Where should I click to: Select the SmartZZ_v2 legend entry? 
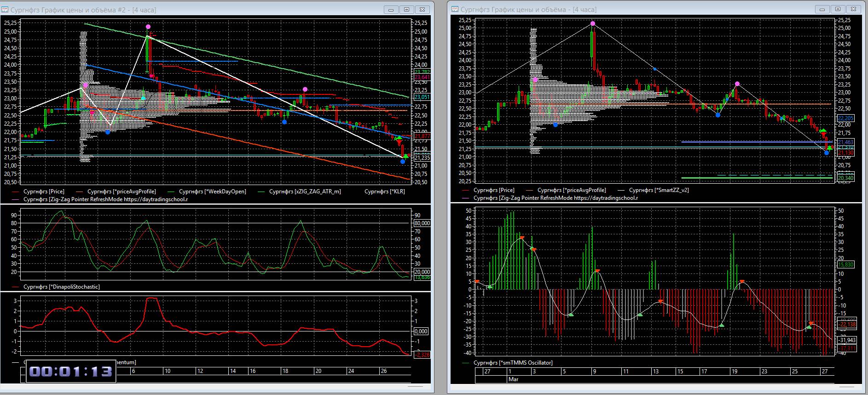[659, 190]
